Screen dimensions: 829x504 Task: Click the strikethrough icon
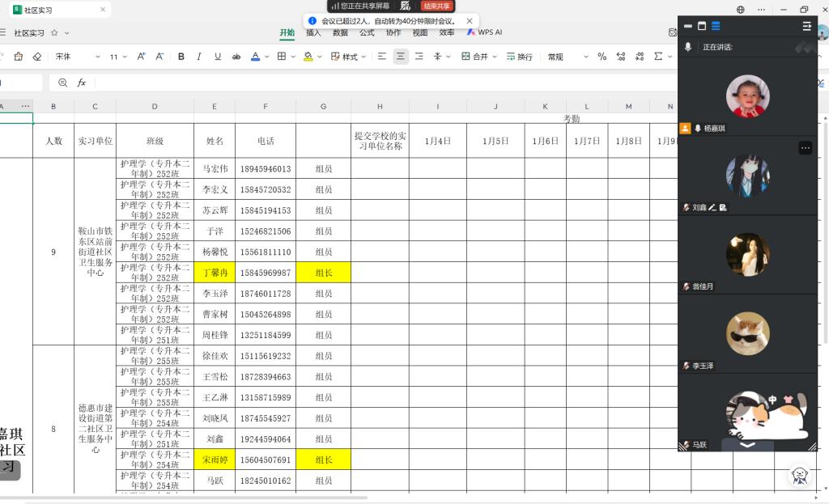pyautogui.click(x=236, y=57)
